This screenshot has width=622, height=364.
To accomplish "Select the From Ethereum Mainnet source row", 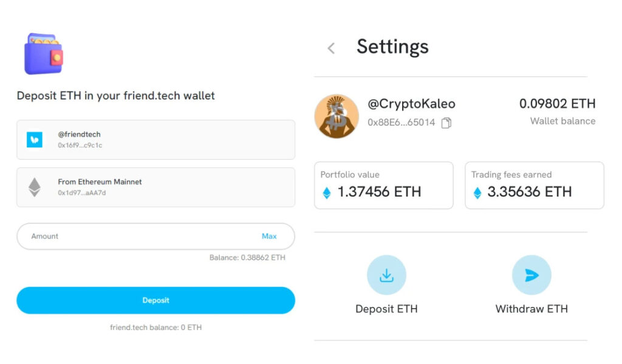I will coord(155,187).
